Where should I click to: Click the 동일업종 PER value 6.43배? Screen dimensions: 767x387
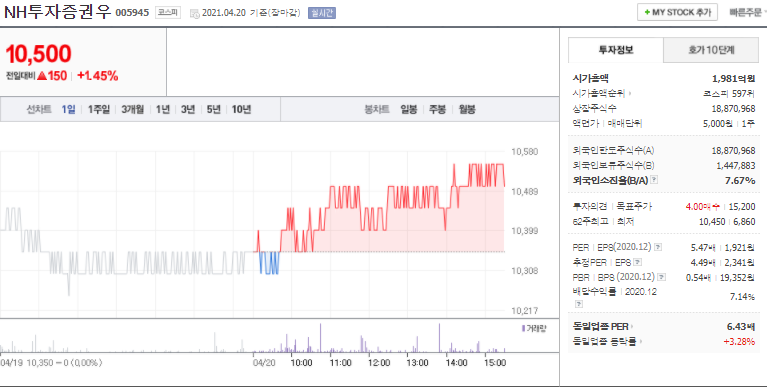pos(741,326)
